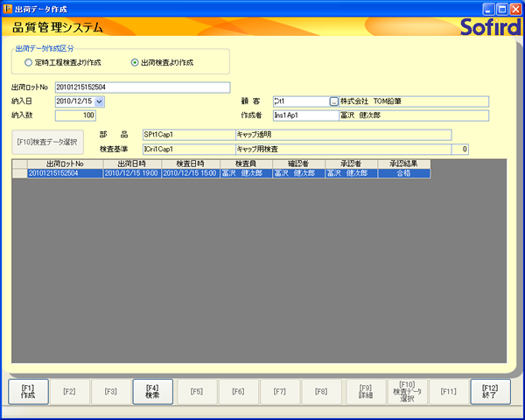Click the 作成者 code field Ins1Ap1
This screenshot has width=525, height=420.
click(304, 115)
